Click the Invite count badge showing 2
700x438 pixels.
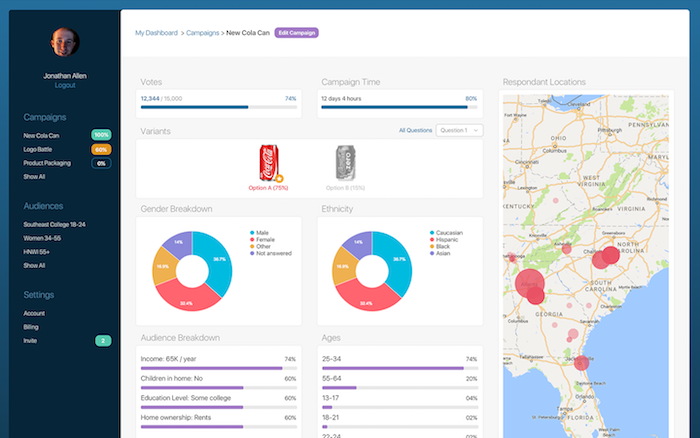tap(102, 341)
